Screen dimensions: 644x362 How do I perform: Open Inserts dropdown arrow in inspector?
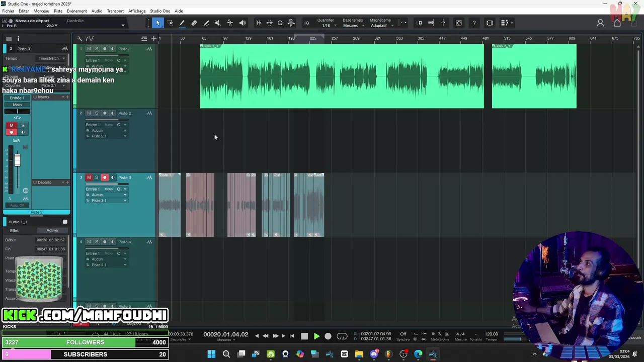(63, 97)
